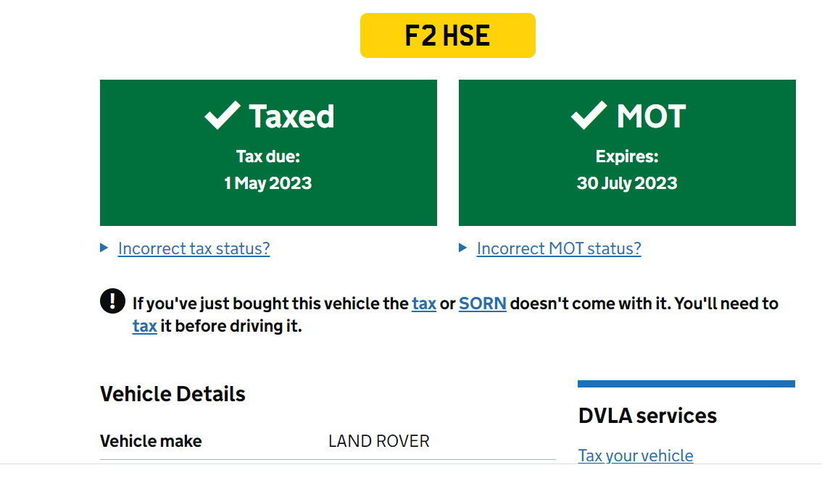Click the Vehicle make row label
The width and height of the screenshot is (822, 499).
[x=150, y=441]
